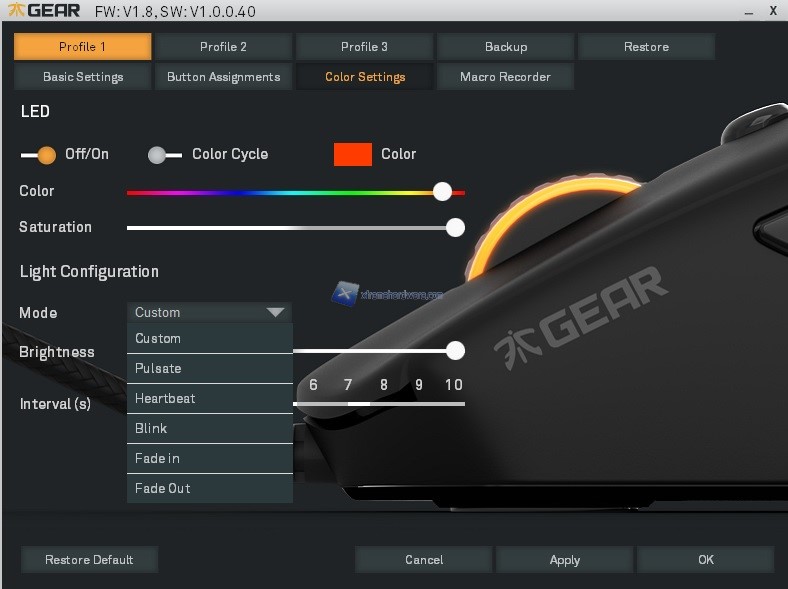The width and height of the screenshot is (788, 589).
Task: Minimize the window with the underscore button
Action: coord(748,11)
